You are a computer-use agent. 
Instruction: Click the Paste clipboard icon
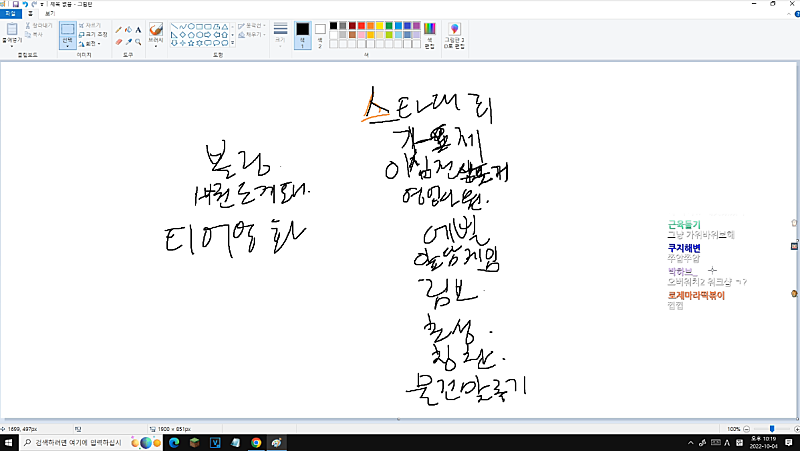click(x=12, y=29)
